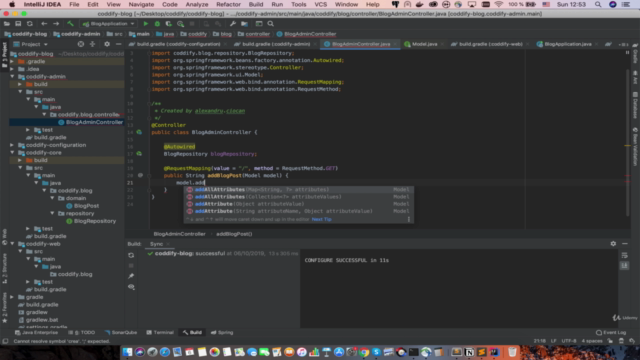Open Settings via the wrench icon
Screen dimensions: 640x360
click(233, 24)
